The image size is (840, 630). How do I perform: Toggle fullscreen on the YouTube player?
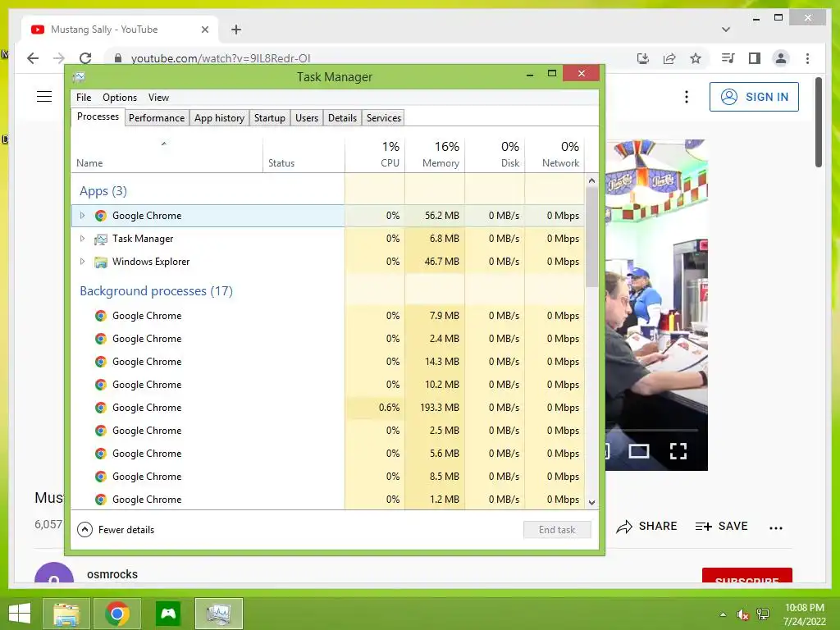(x=678, y=451)
